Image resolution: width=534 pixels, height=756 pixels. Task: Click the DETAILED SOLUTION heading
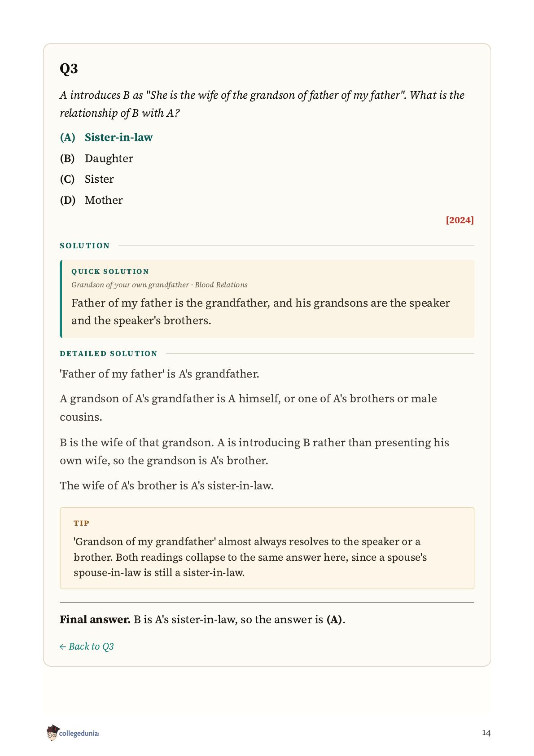[x=109, y=354]
